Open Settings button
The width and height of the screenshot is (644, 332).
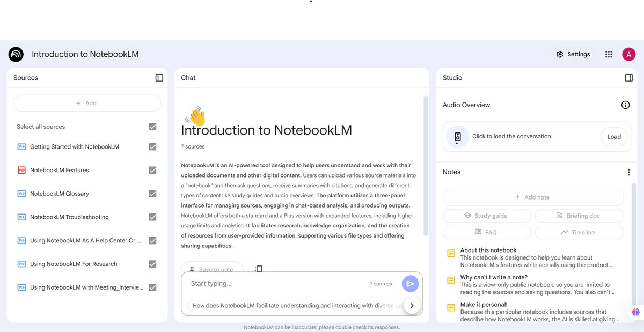point(574,54)
